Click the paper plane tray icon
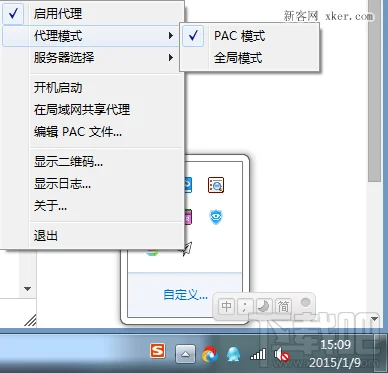 (187, 249)
